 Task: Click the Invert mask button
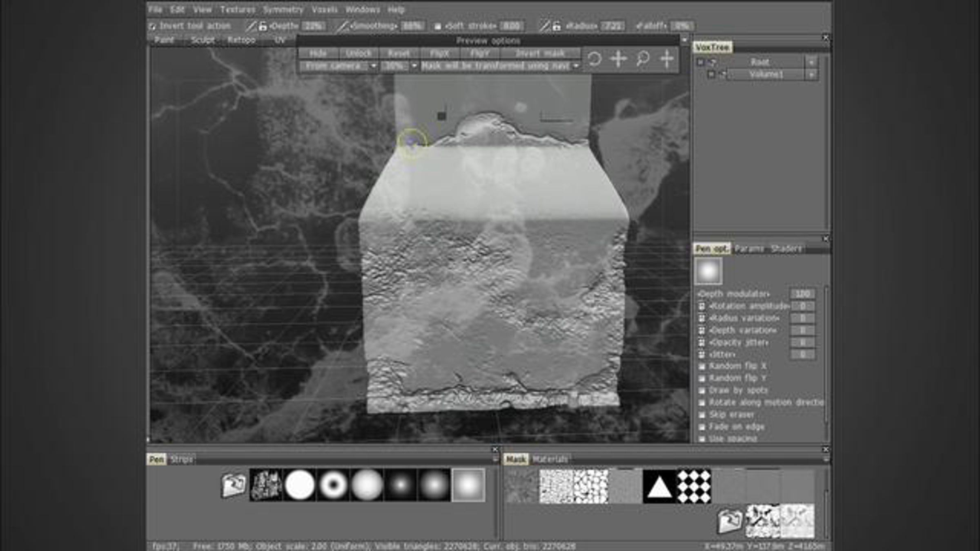pos(540,53)
